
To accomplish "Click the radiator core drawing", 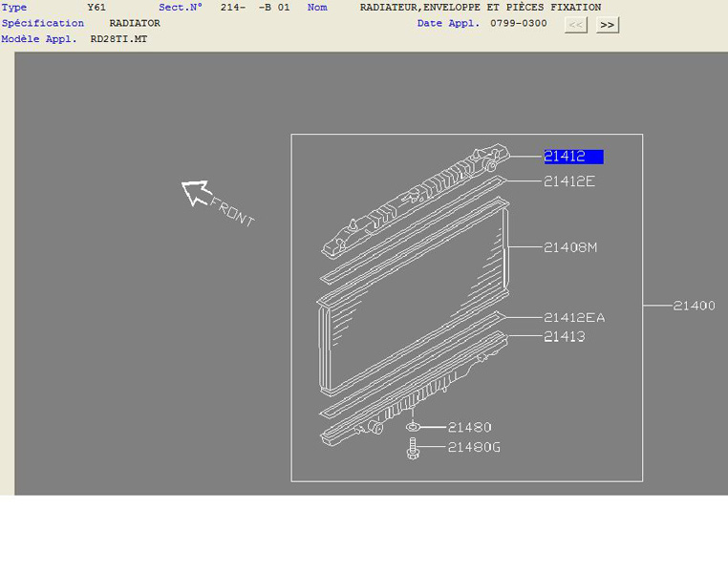I will pos(414,297).
